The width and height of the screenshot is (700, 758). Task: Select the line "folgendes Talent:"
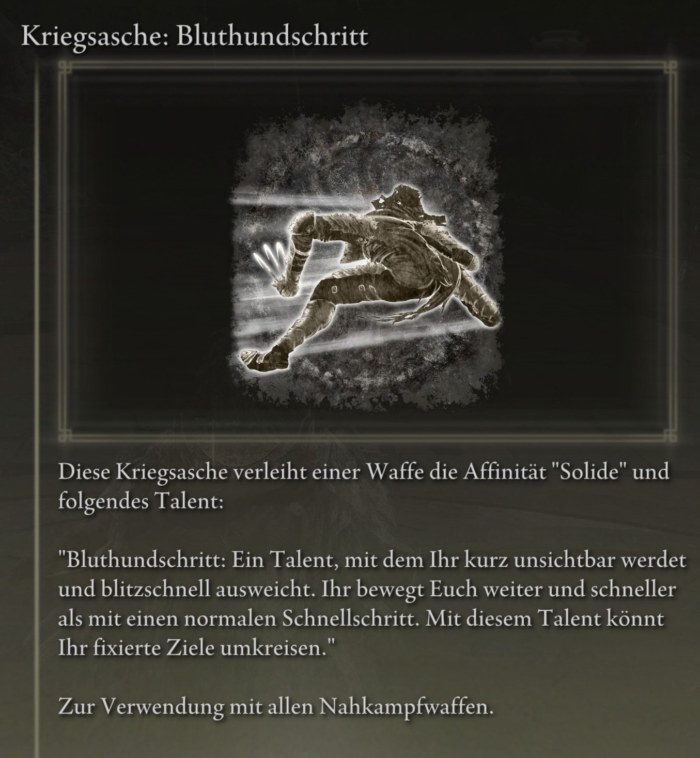coord(140,502)
